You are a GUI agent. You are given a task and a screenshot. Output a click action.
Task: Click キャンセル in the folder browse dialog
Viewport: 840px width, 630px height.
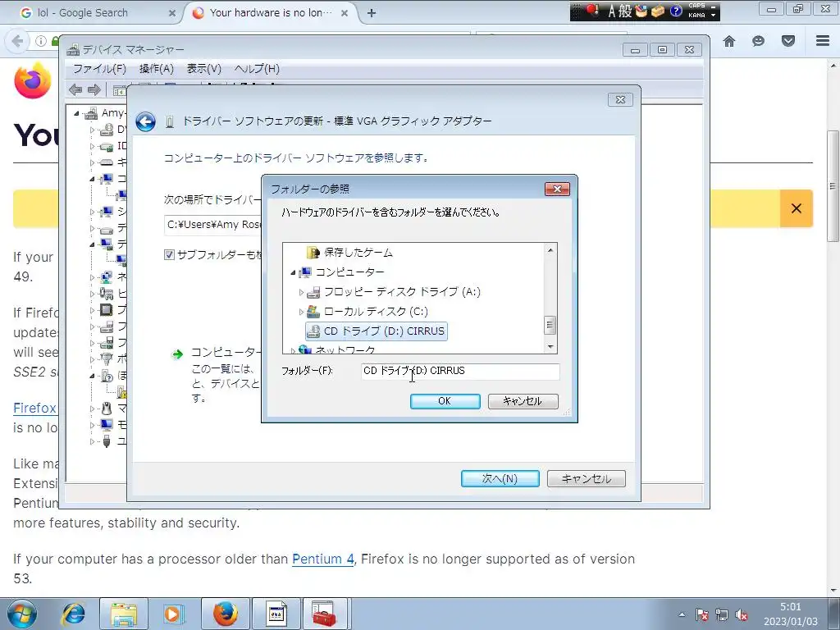pyautogui.click(x=523, y=401)
